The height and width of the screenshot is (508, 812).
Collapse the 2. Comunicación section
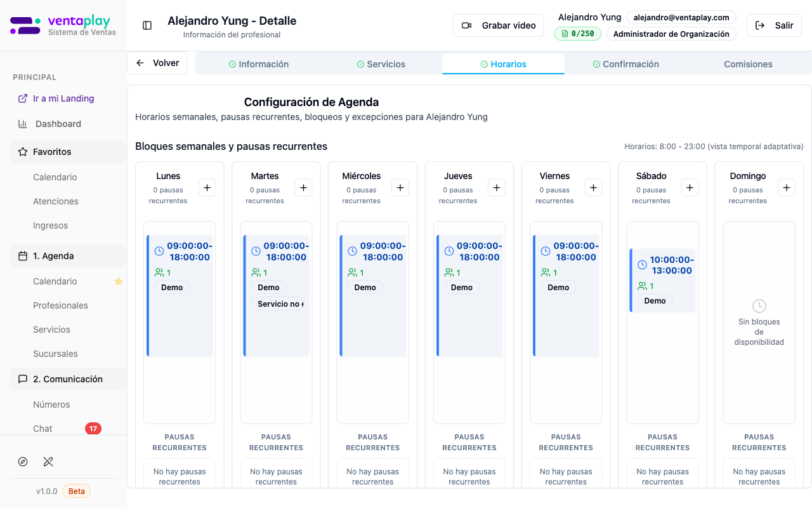(68, 379)
